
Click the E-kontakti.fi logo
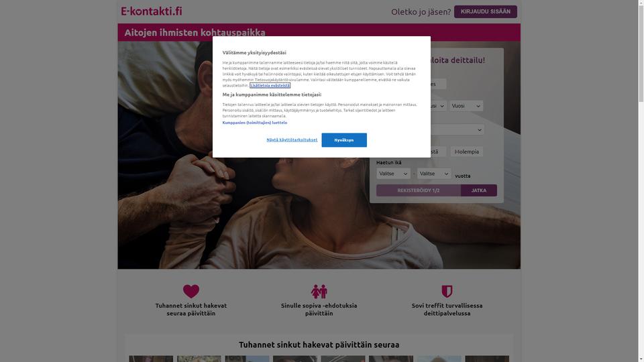coord(151,11)
